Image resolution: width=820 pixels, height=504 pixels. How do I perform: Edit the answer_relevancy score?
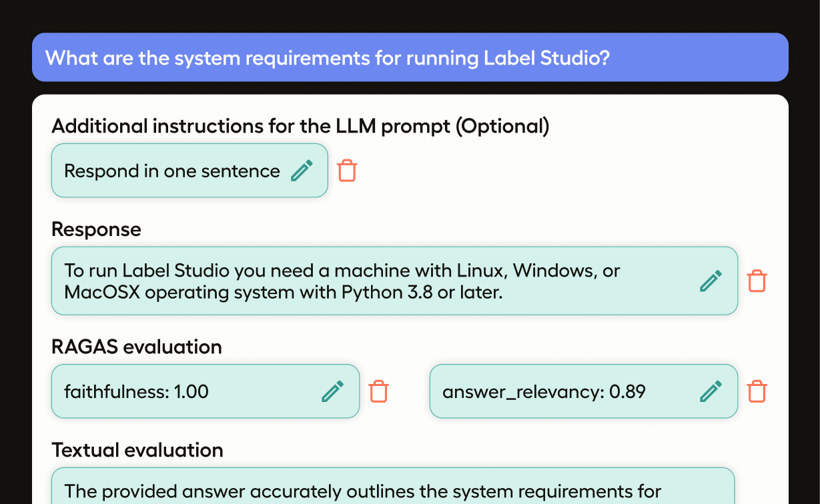711,391
